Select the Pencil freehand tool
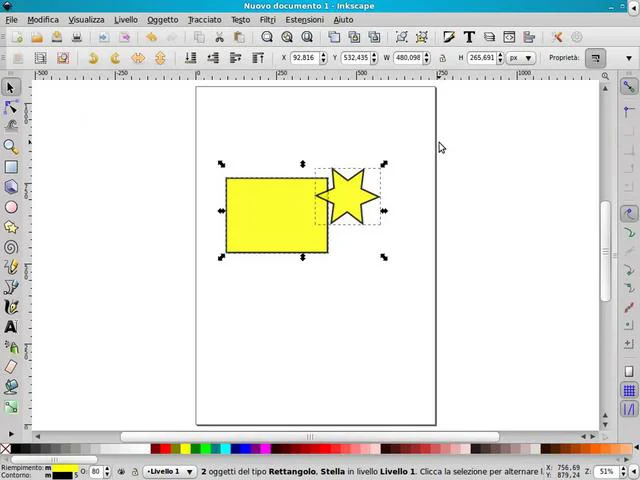 pos(11,267)
